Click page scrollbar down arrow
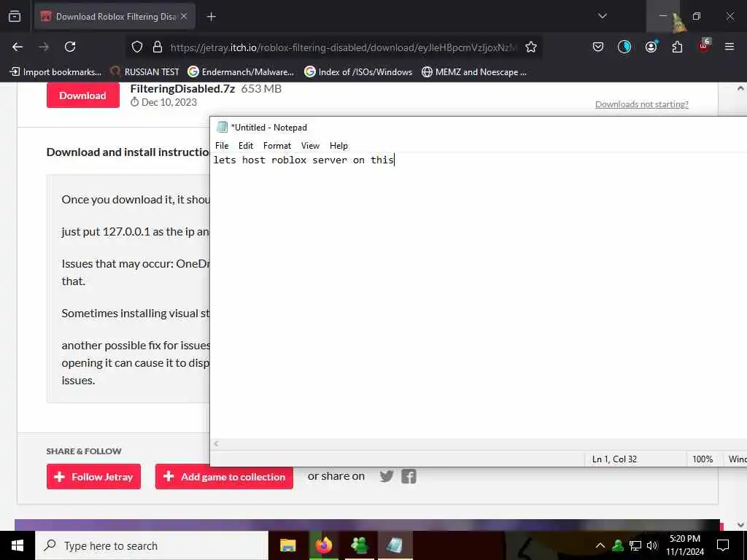Image resolution: width=747 pixels, height=560 pixels. (740, 525)
